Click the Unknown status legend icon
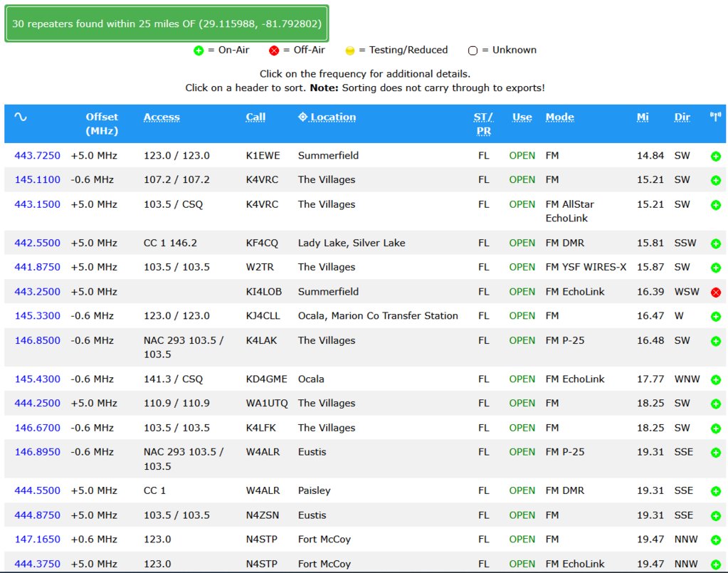The width and height of the screenshot is (728, 573). tap(473, 51)
